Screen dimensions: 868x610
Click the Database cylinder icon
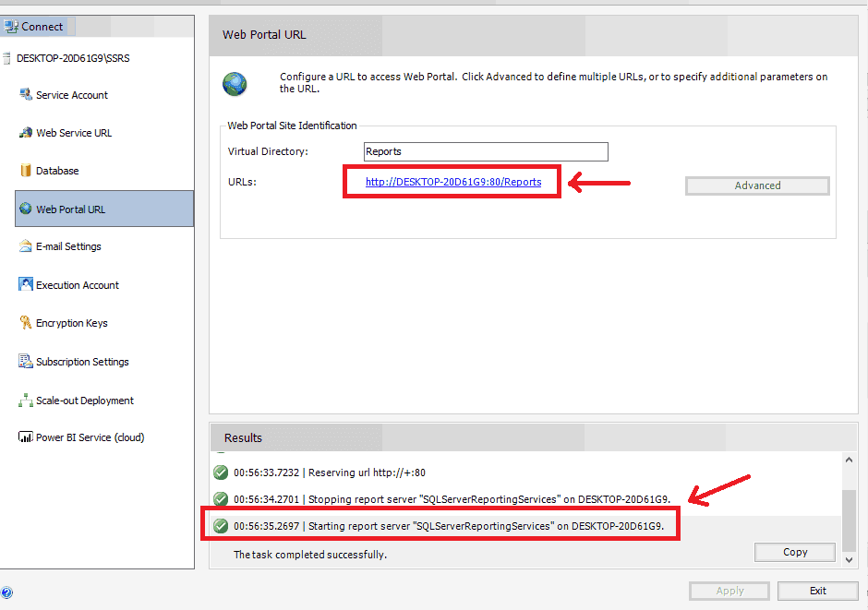[x=26, y=171]
